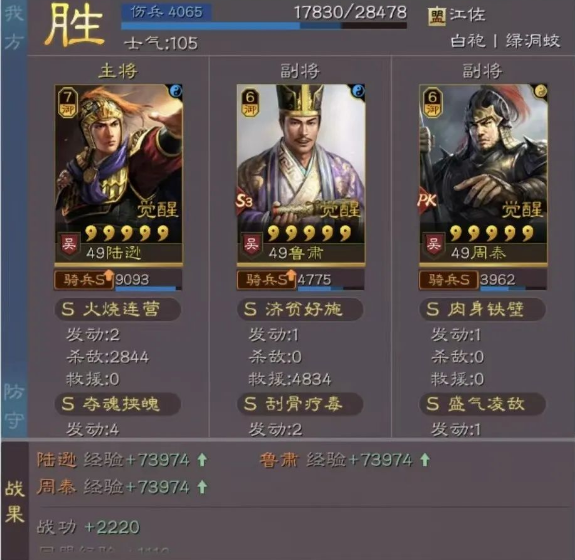Tap the yin-yang icon on 陆逊's card
The image size is (575, 560).
[176, 90]
